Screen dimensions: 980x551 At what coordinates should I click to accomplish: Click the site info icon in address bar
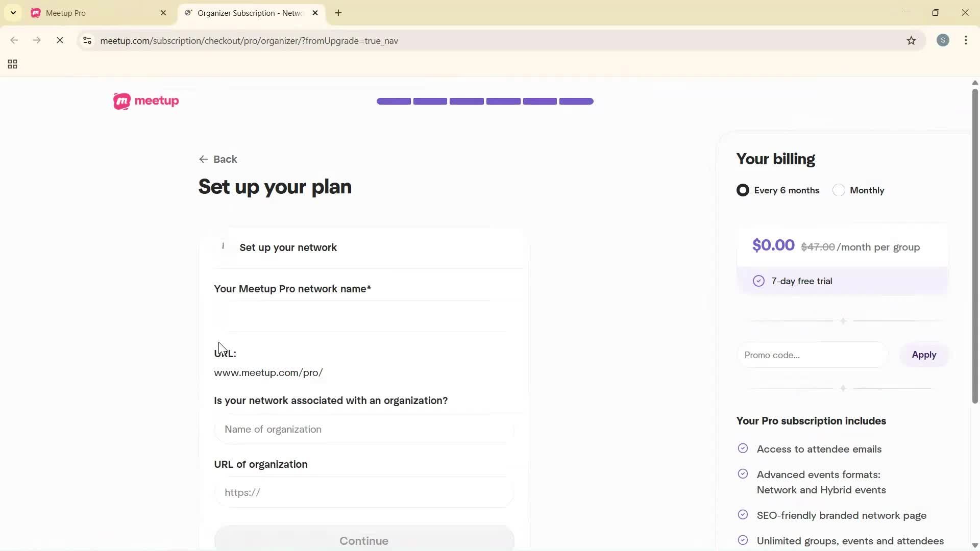click(87, 41)
